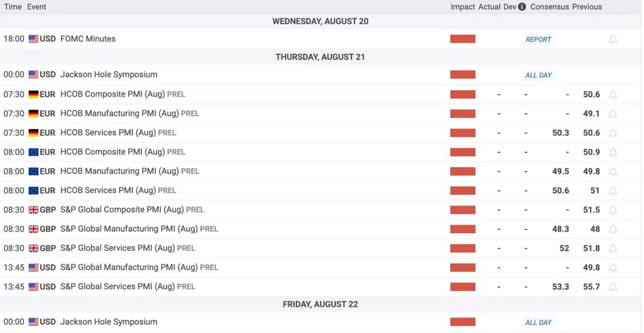This screenshot has height=333, width=644.
Task: Click the German flag for HCOB Manufacturing PMI
Action: click(33, 113)
